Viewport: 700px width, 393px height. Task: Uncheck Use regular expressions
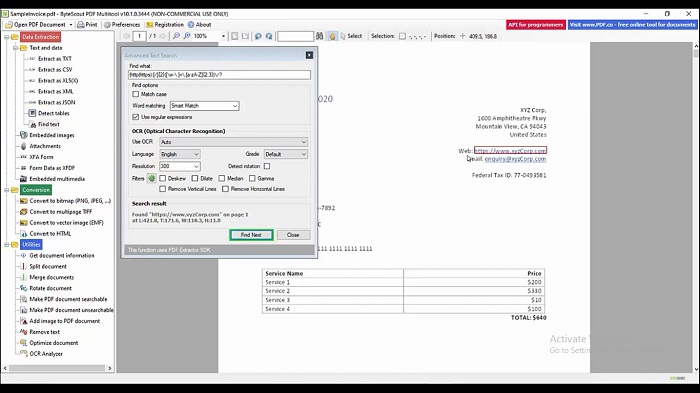[136, 117]
